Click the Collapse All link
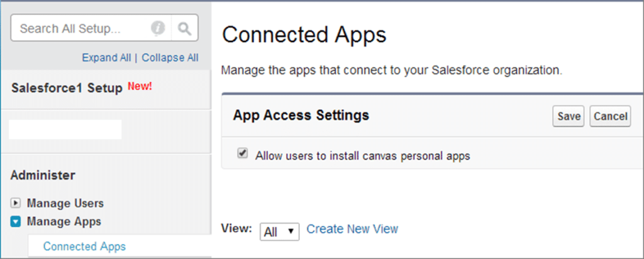The height and width of the screenshot is (259, 644). click(170, 58)
